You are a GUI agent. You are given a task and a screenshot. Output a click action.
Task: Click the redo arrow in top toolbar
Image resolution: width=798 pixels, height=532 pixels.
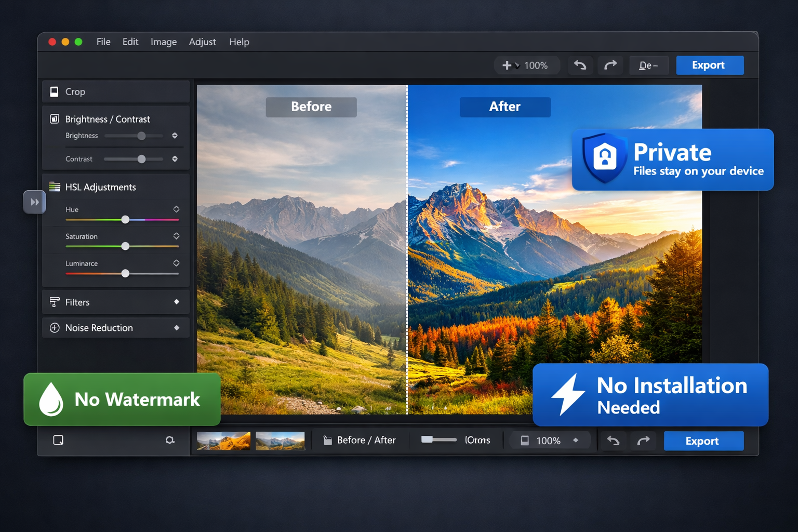pyautogui.click(x=610, y=65)
